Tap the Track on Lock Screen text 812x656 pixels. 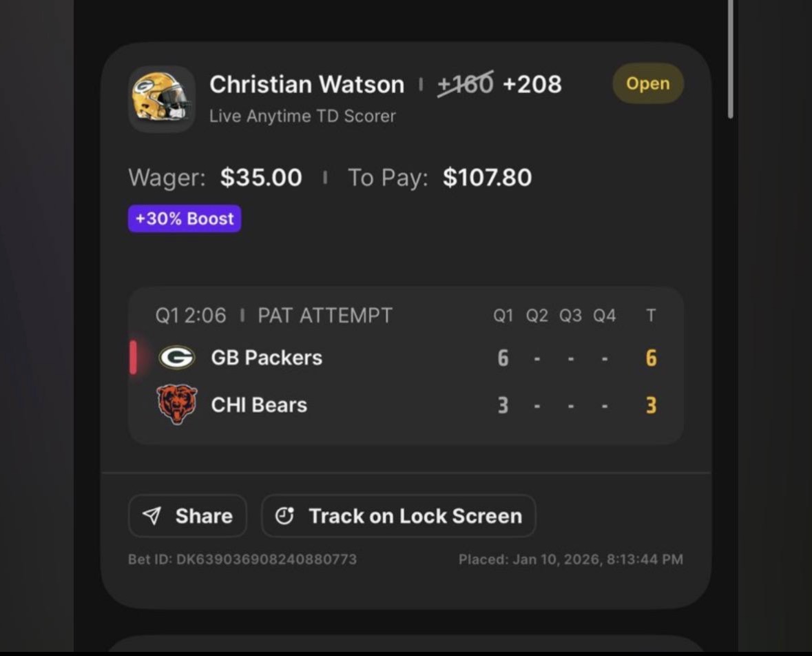(415, 516)
